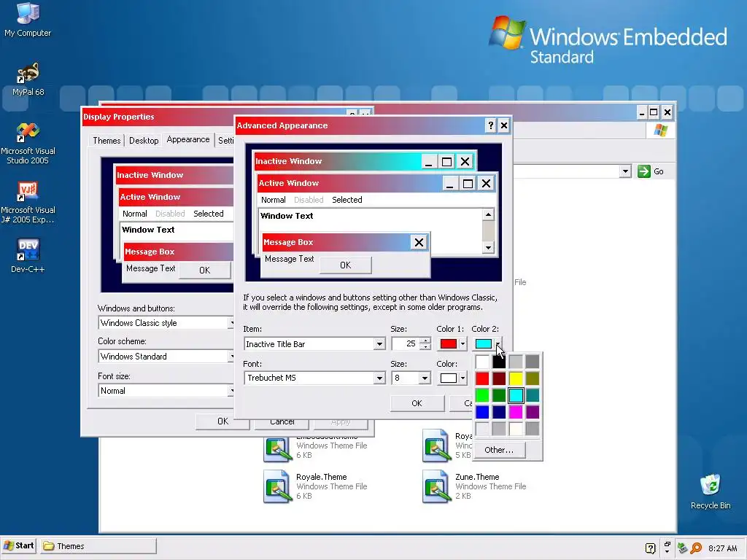747x560 pixels.
Task: Pick the dark red maroon swatch
Action: coord(499,378)
